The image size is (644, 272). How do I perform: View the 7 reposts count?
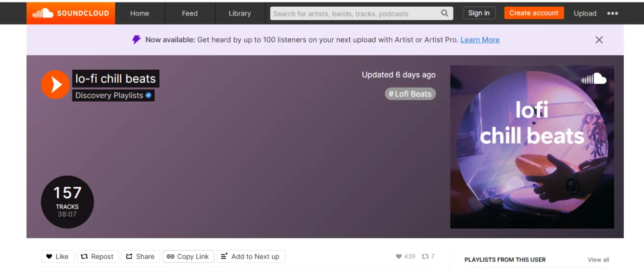[x=428, y=257]
